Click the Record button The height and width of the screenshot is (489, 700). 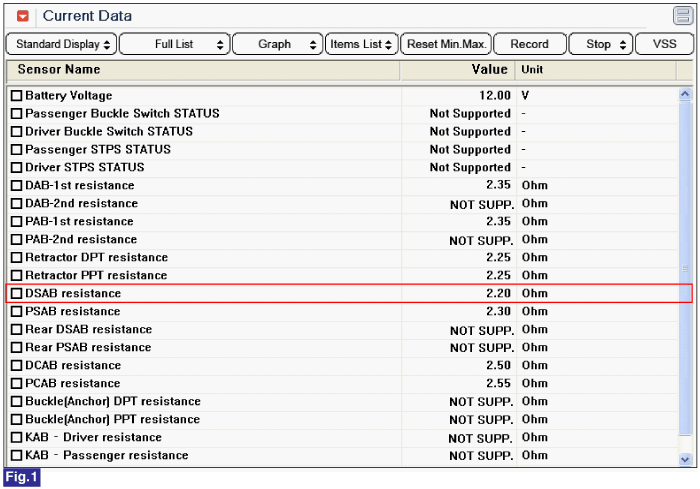click(529, 44)
